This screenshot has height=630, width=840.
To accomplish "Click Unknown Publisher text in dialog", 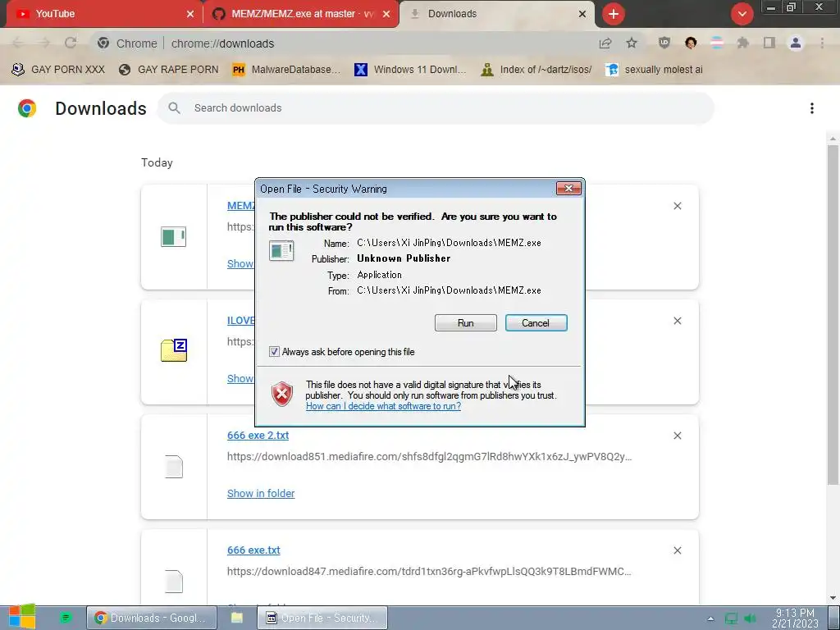I will [x=404, y=258].
